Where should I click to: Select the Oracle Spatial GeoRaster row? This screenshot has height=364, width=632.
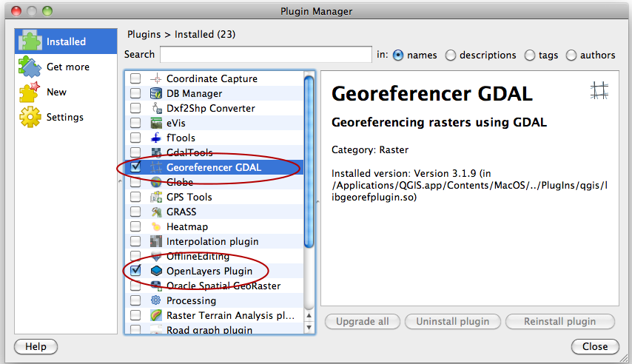215,286
